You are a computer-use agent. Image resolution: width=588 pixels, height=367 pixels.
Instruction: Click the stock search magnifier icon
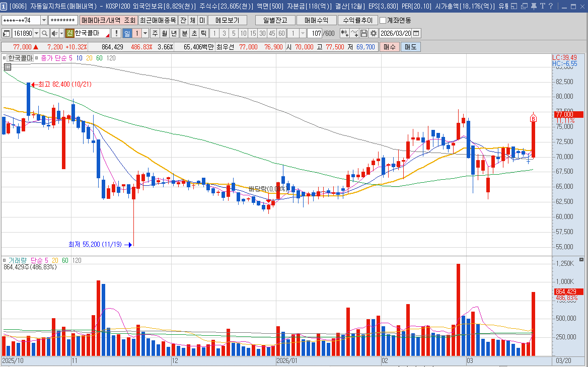[x=44, y=33]
